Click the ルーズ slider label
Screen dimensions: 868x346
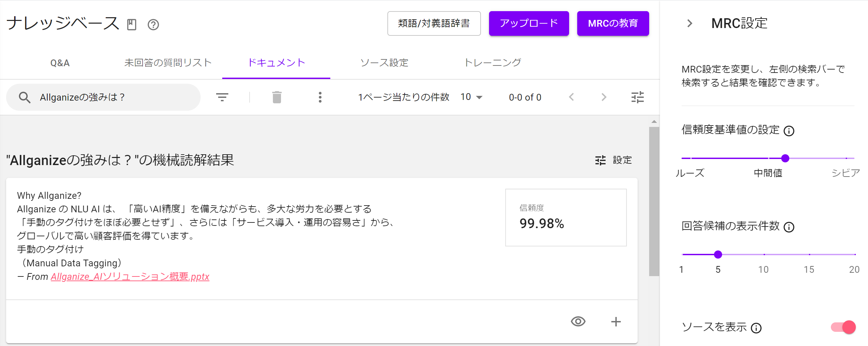pyautogui.click(x=690, y=173)
